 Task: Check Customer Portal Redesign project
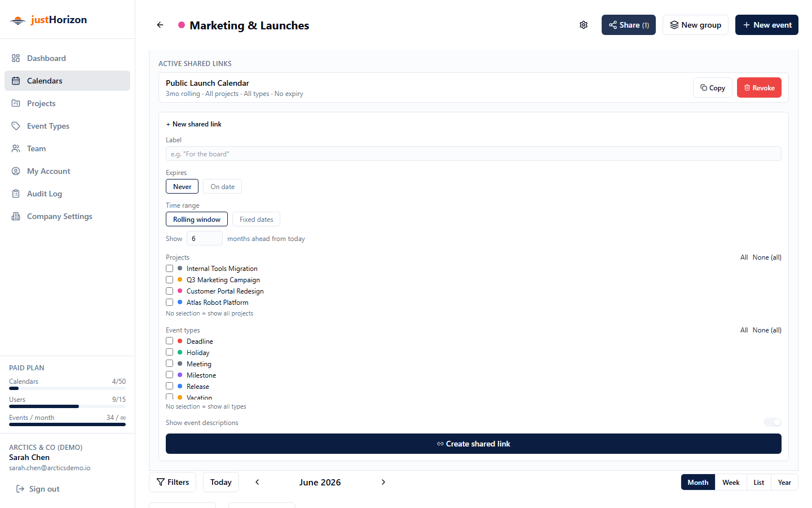pyautogui.click(x=169, y=291)
